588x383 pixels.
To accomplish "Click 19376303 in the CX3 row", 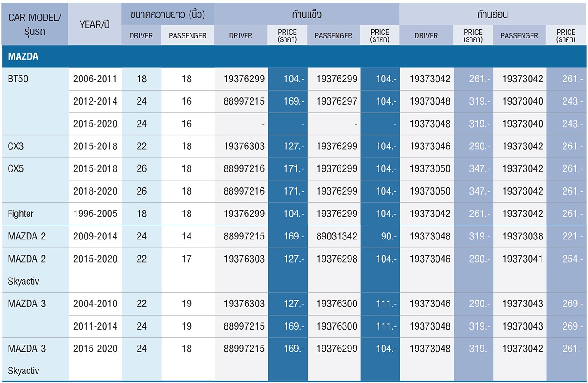I will click(x=244, y=146).
